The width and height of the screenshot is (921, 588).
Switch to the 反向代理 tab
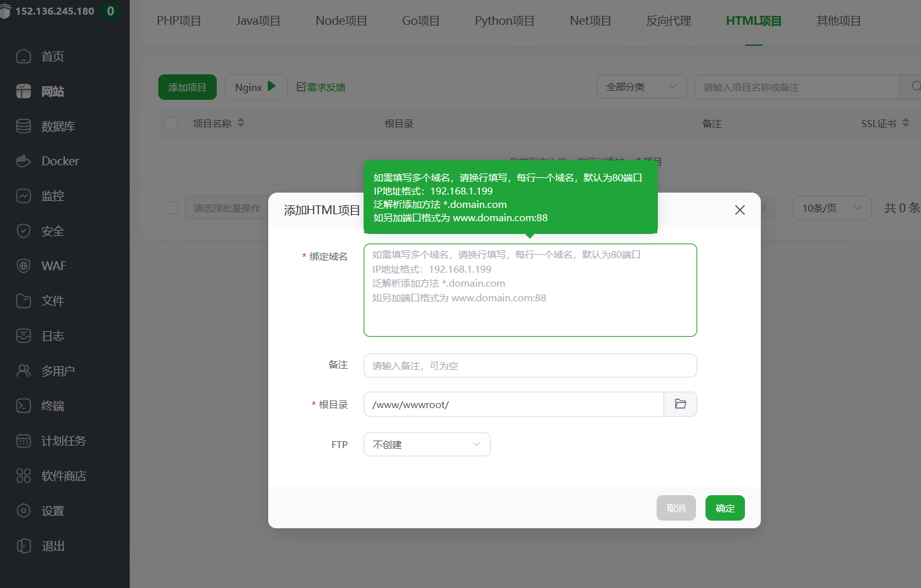coord(668,21)
